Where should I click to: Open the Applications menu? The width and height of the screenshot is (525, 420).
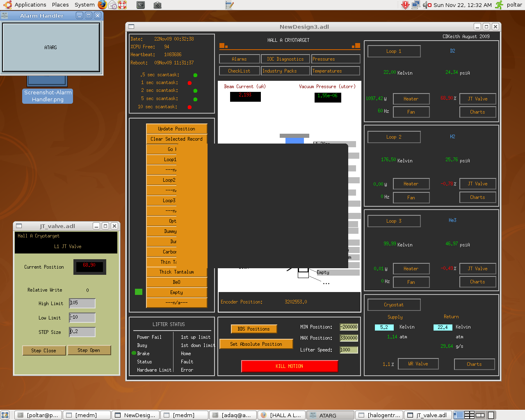(30, 5)
